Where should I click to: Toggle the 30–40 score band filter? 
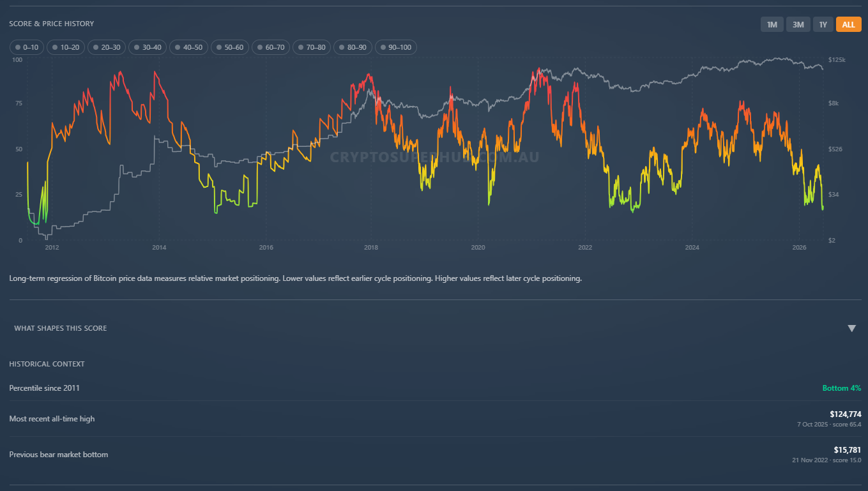pos(148,47)
